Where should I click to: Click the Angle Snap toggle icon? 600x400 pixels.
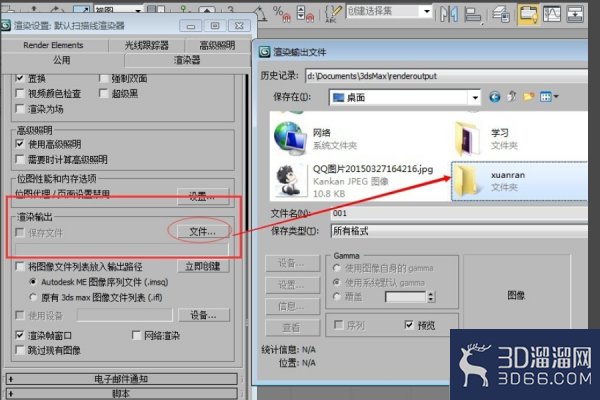pyautogui.click(x=261, y=13)
